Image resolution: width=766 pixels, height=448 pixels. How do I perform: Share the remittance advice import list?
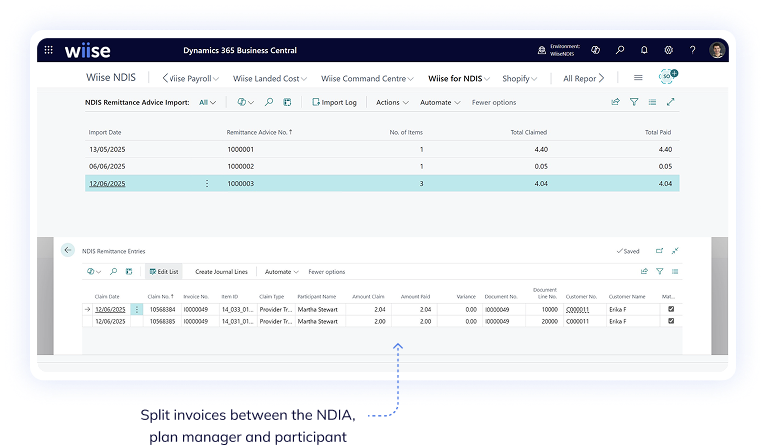point(616,102)
